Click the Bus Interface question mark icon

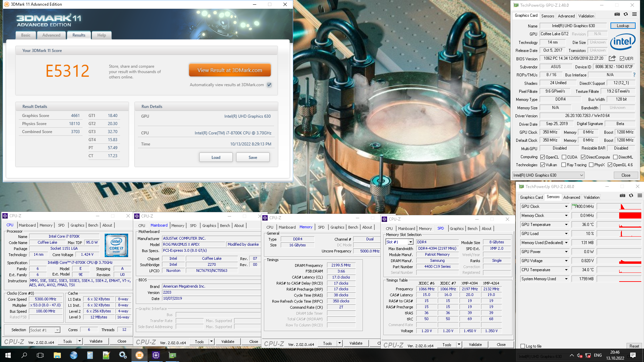click(634, 75)
